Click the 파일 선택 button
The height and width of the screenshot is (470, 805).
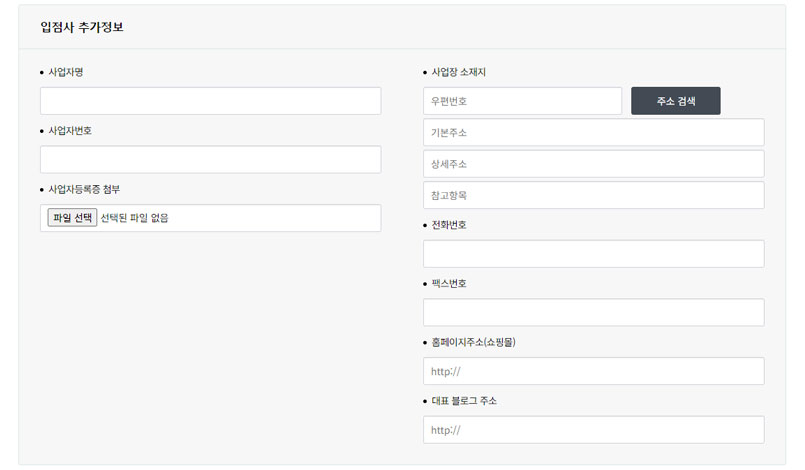coord(72,217)
